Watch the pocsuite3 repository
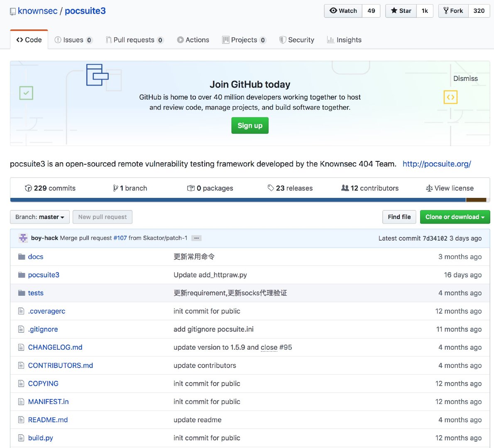This screenshot has width=494, height=448. pyautogui.click(x=343, y=11)
